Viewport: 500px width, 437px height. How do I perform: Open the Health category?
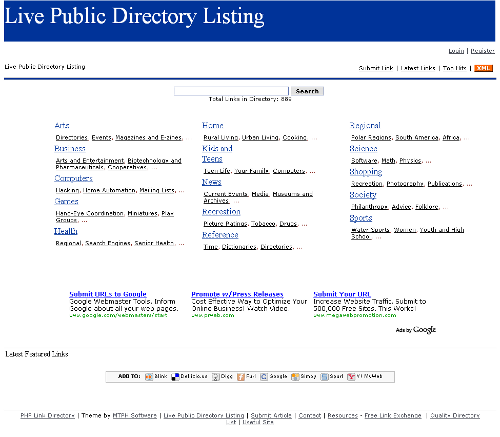pos(66,231)
